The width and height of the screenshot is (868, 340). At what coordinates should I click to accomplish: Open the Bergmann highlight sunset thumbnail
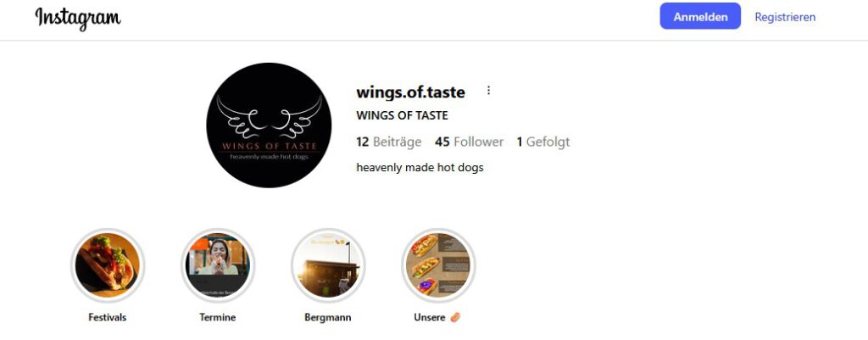(328, 265)
